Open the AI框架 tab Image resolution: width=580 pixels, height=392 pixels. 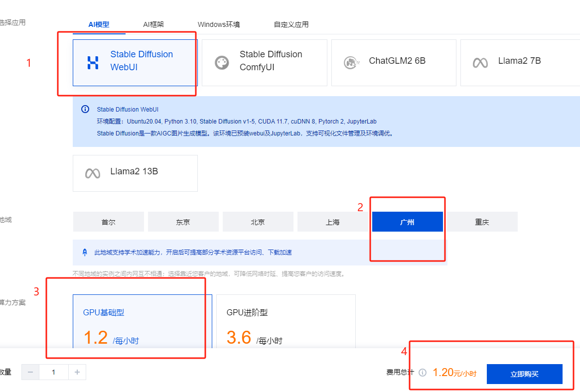click(153, 24)
